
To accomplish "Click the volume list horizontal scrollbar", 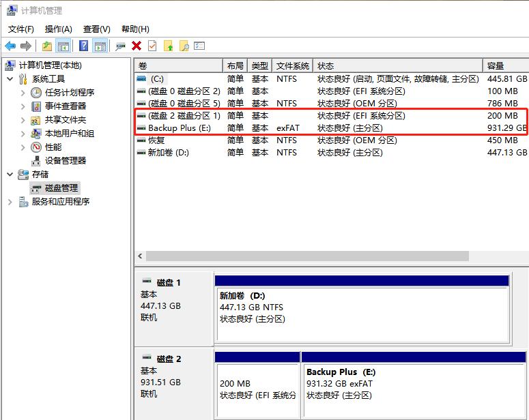I will click(307, 256).
